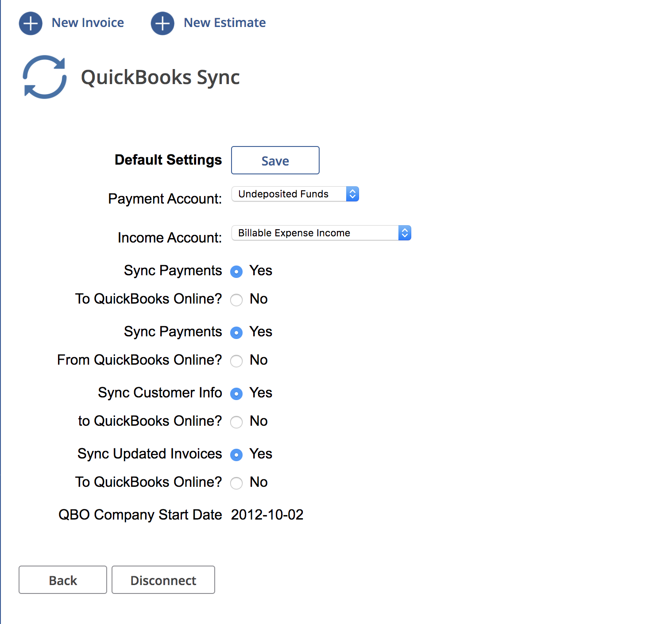Choose No for Sync Payments From QuickBooks

(x=236, y=361)
